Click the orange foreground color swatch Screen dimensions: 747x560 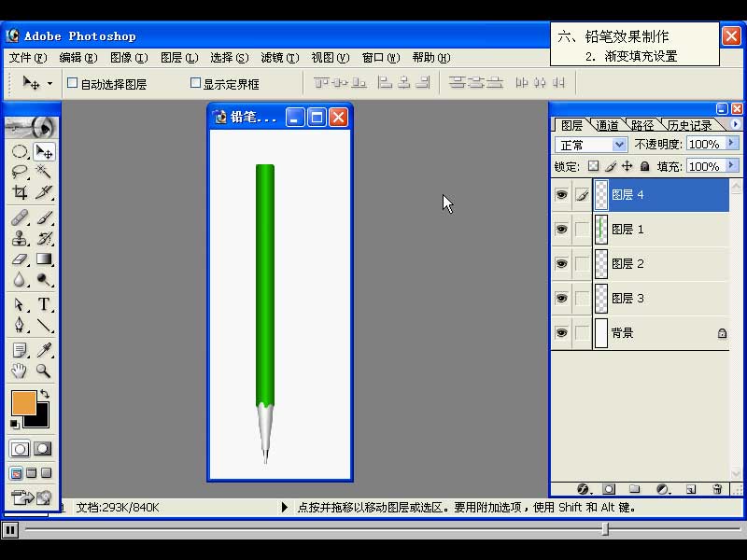coord(23,403)
